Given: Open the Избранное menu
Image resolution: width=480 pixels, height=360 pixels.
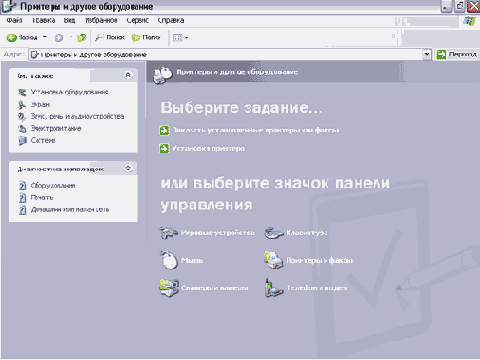Looking at the screenshot, I should (101, 20).
